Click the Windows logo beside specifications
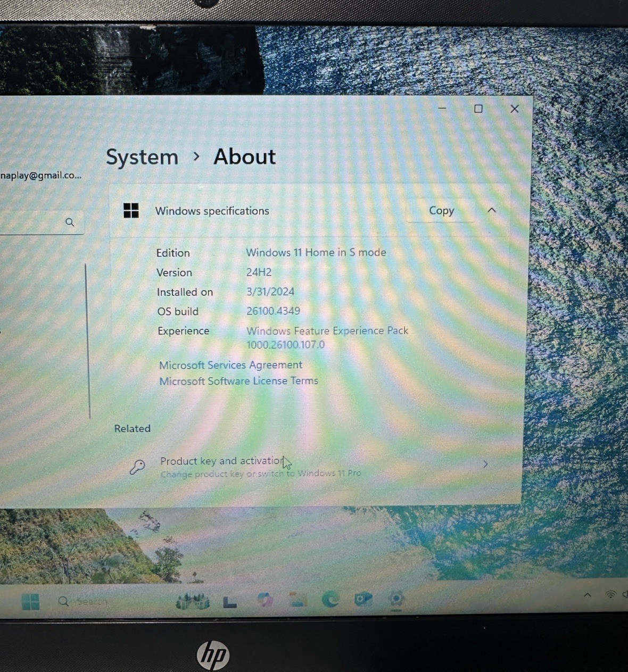This screenshot has height=672, width=628. coord(131,211)
